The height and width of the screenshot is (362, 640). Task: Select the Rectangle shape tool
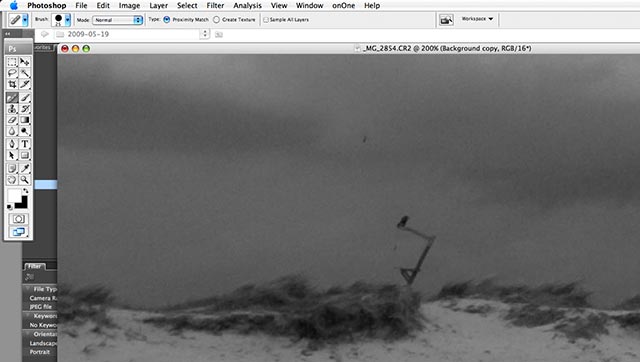pyautogui.click(x=25, y=155)
